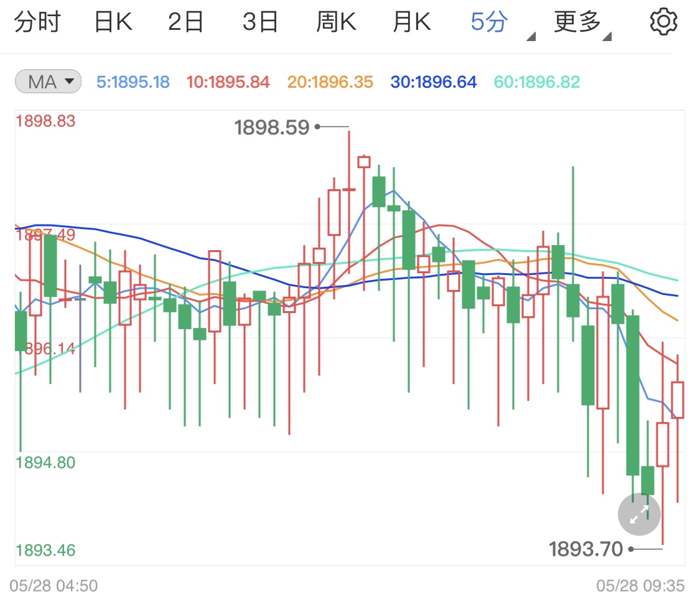700x603 pixels.
Task: Click the axis price 1894.80
Action: click(45, 463)
